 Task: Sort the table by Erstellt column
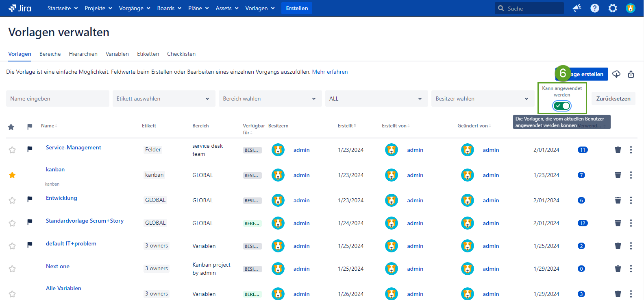click(346, 126)
